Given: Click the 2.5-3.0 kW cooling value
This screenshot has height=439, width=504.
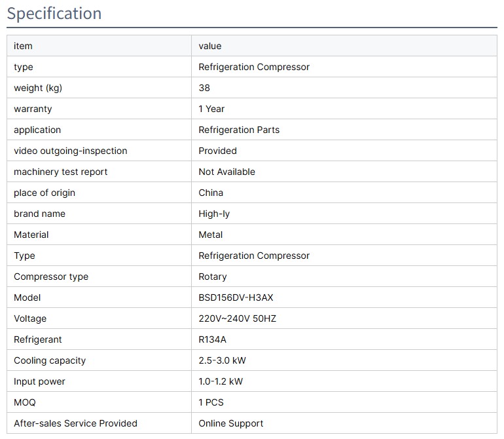Looking at the screenshot, I should (x=222, y=360).
